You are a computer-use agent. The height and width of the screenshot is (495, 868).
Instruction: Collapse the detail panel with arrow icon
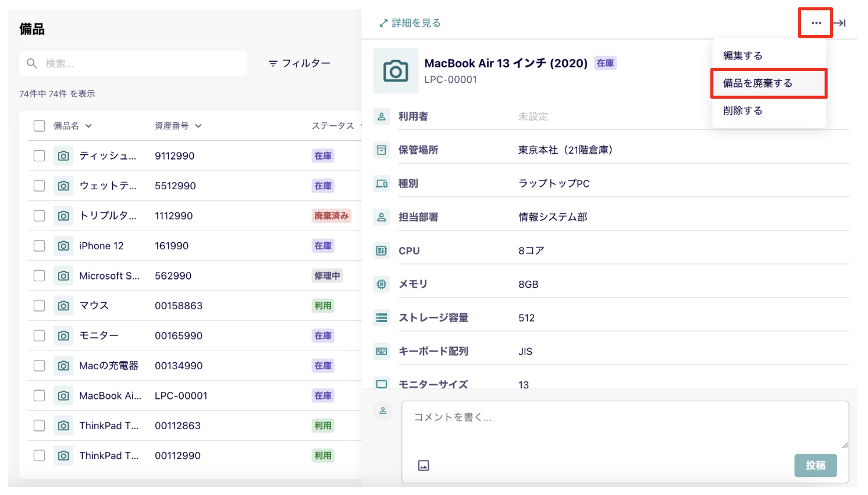pos(839,23)
